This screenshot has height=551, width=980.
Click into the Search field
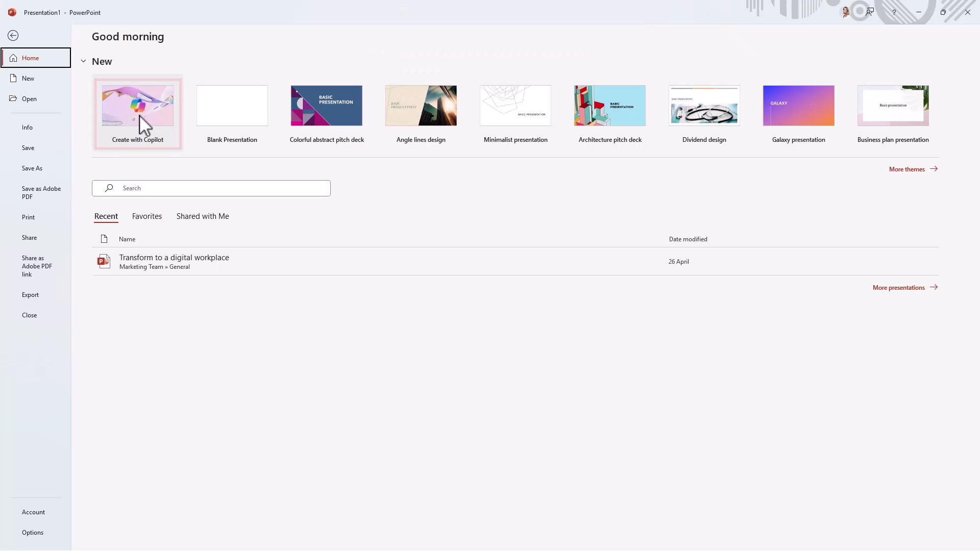(211, 188)
